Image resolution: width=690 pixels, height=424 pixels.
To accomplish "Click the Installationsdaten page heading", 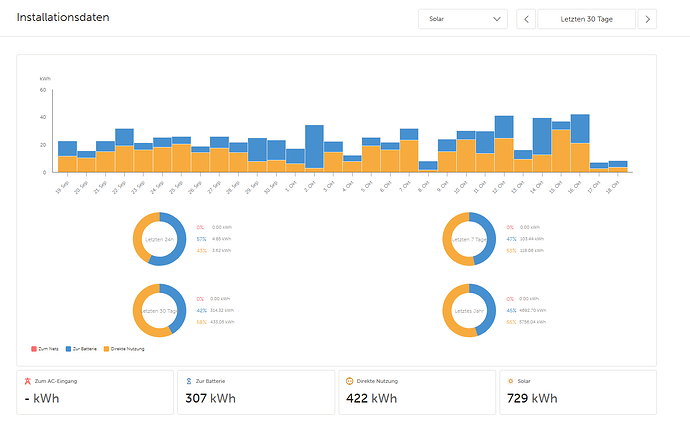I will (x=63, y=17).
